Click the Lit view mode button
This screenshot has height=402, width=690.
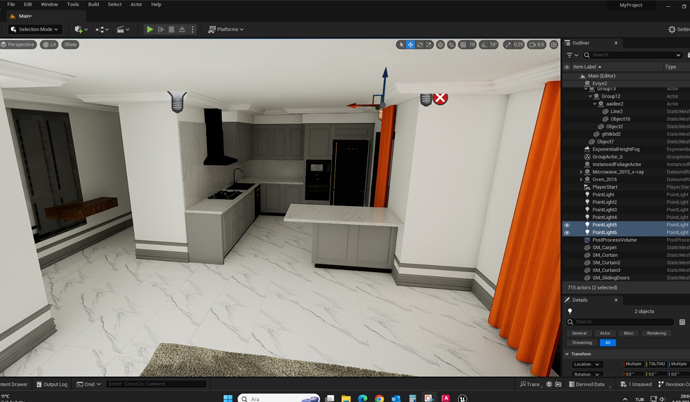pos(49,45)
